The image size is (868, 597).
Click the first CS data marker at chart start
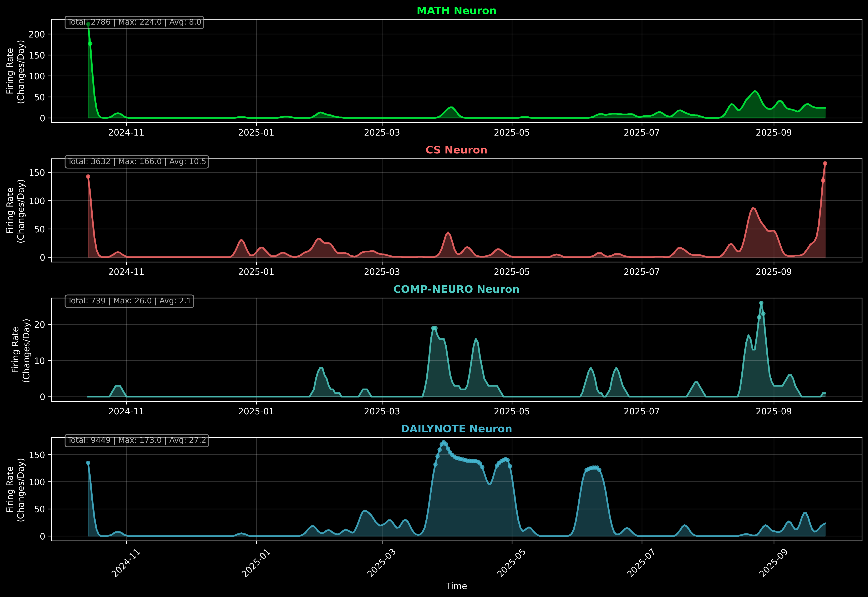(88, 177)
